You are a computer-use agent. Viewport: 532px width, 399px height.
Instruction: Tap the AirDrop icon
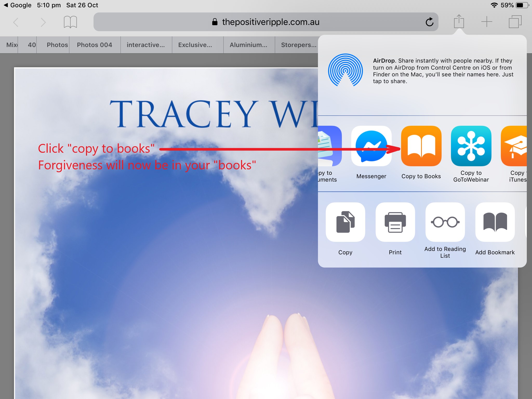click(x=345, y=70)
